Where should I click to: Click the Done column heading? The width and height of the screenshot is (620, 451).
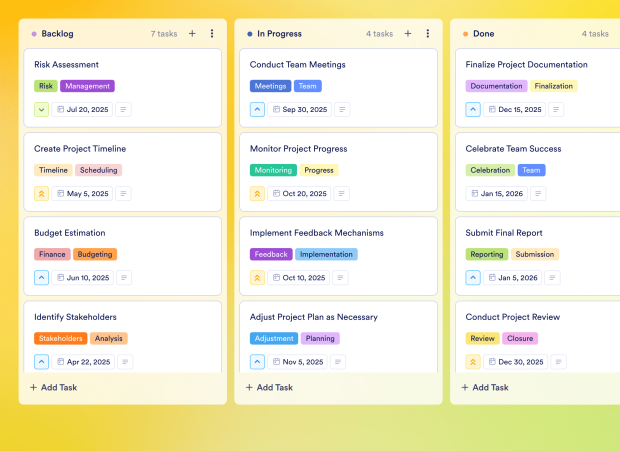[x=484, y=34]
